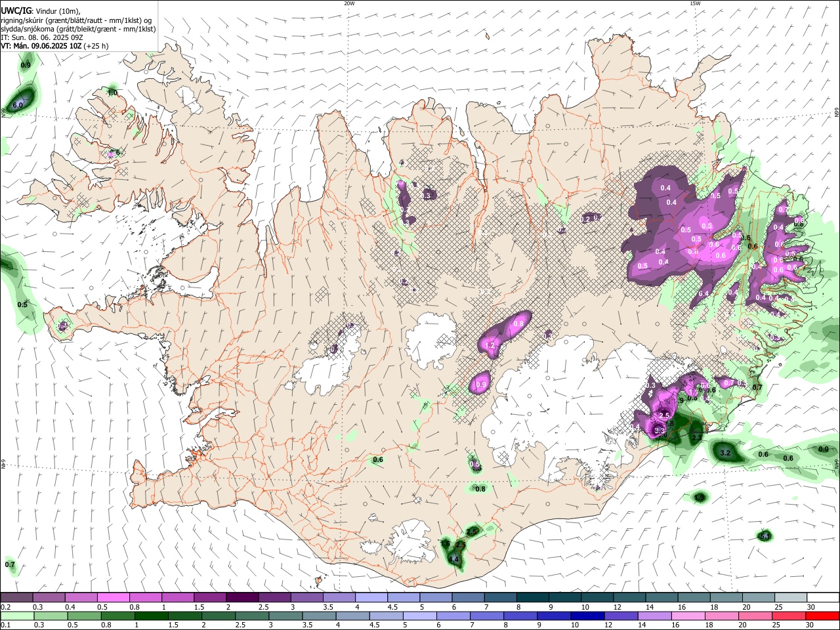
Task: Pick darkest purple swatch between 2 and 2.5
Action: [242, 598]
